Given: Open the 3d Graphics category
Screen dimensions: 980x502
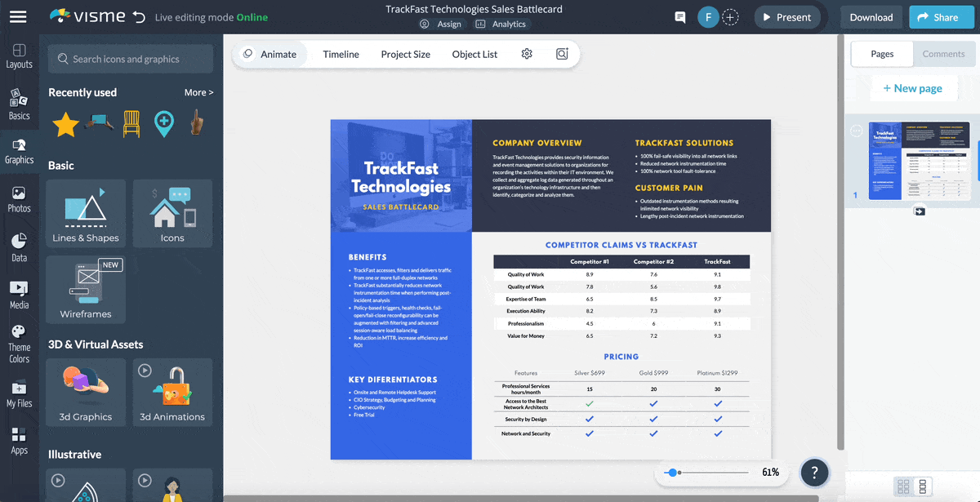Looking at the screenshot, I should coord(86,392).
